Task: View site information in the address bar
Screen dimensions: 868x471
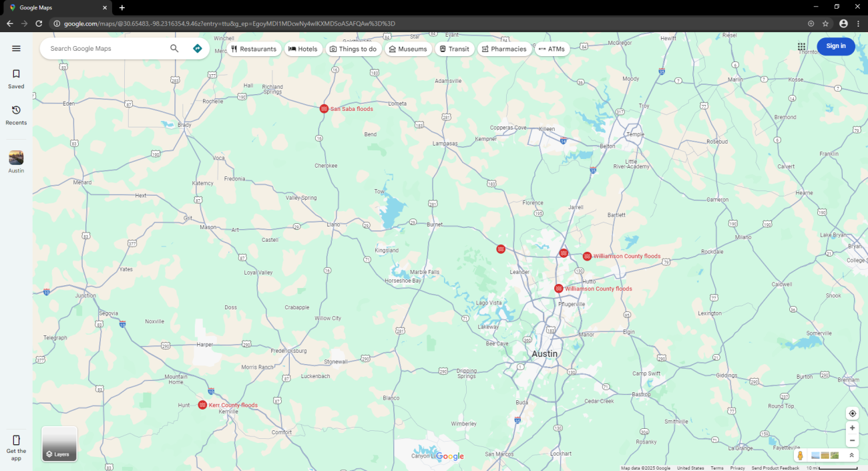Action: pyautogui.click(x=57, y=23)
